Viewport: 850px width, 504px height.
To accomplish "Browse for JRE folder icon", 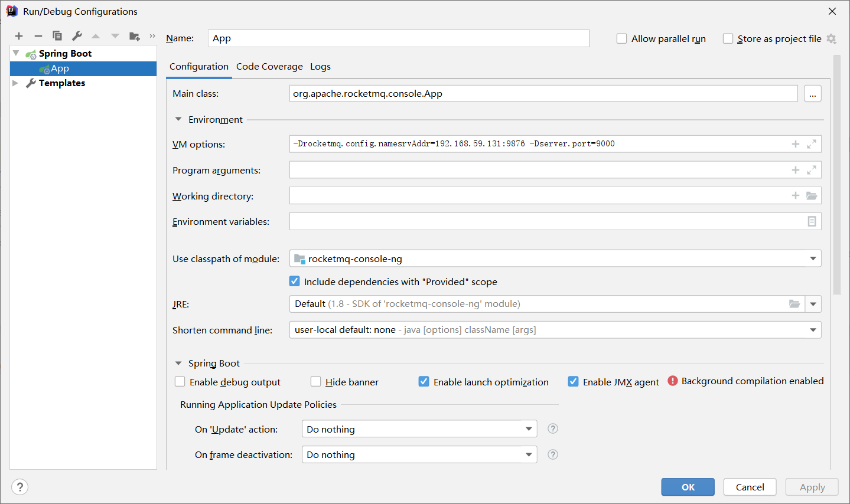I will [794, 304].
